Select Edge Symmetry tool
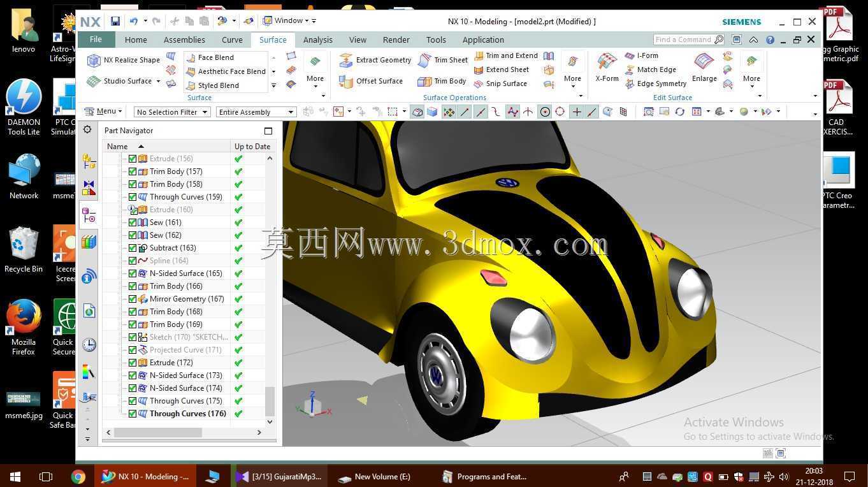This screenshot has width=868, height=487. (655, 84)
